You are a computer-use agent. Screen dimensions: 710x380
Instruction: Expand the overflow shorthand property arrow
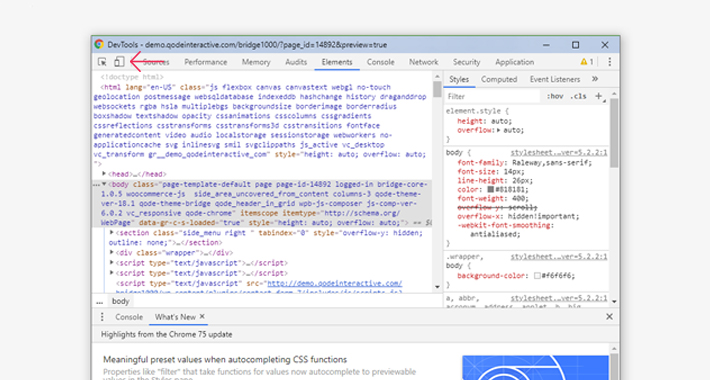499,130
